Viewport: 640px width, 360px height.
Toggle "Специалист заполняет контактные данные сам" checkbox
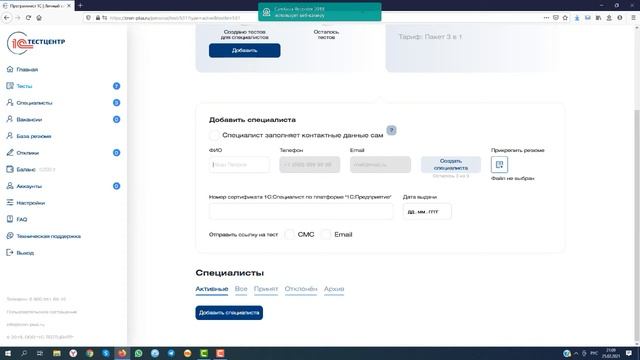(x=214, y=135)
